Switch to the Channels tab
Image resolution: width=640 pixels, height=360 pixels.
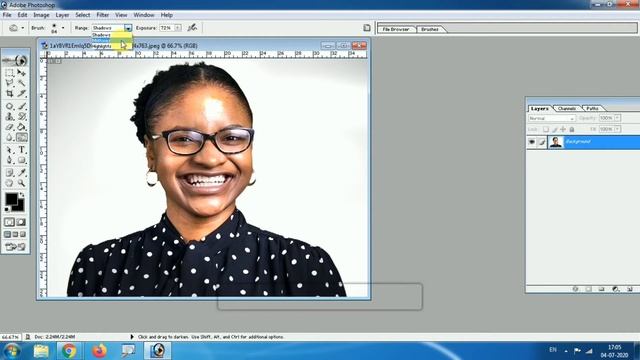coord(567,109)
